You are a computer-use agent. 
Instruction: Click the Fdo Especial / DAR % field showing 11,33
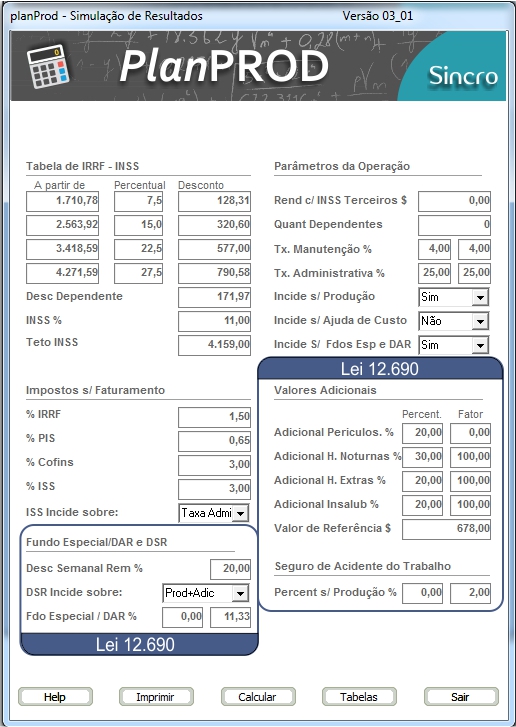point(230,617)
